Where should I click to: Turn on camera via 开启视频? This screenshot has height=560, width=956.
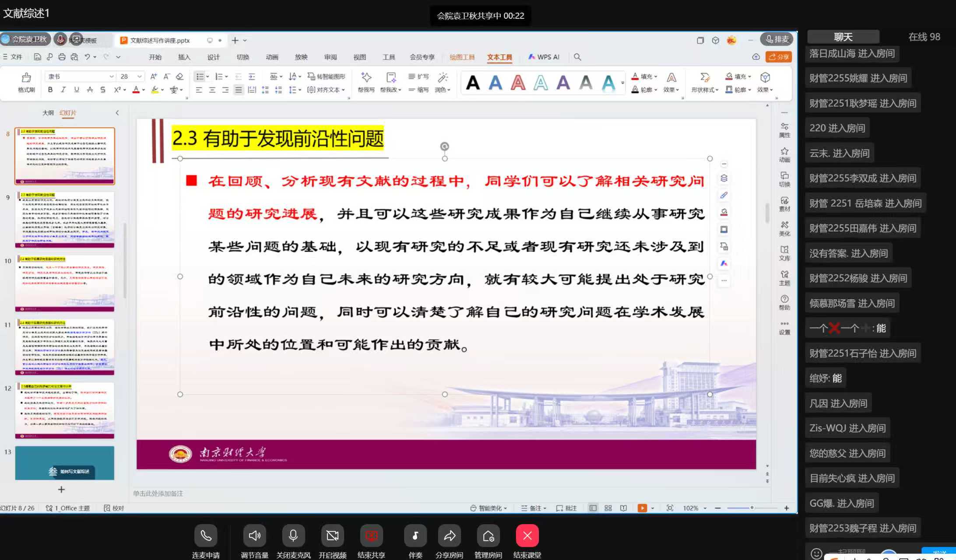[332, 536]
